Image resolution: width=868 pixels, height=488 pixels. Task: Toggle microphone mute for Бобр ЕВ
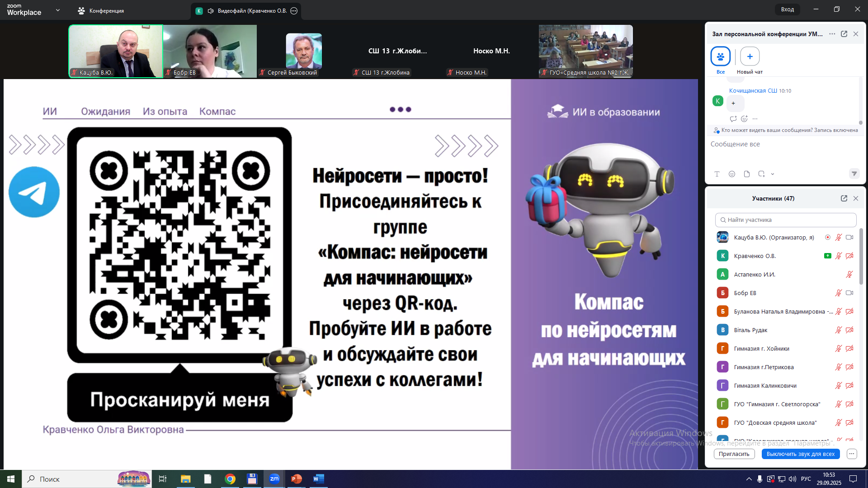click(x=838, y=293)
